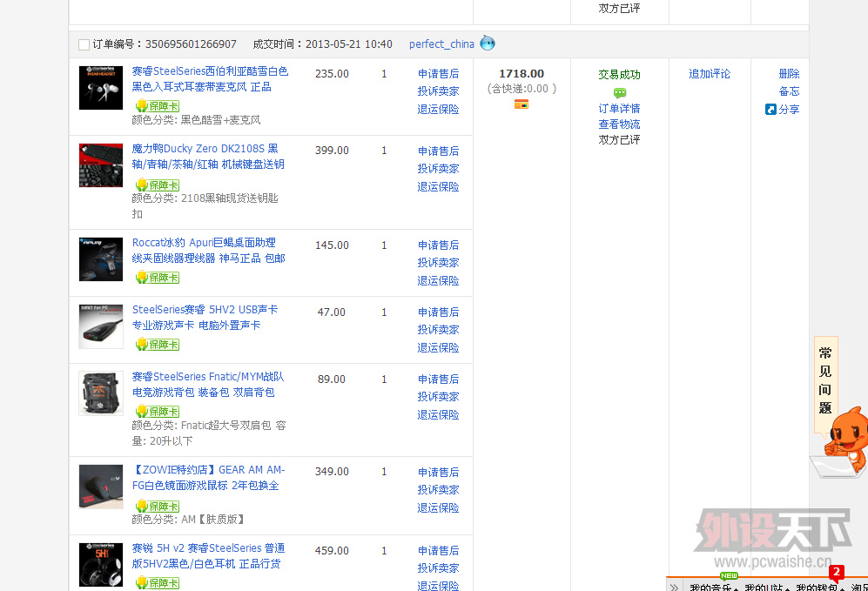The width and height of the screenshot is (868, 591).
Task: Open Wangwang chat icon beside perfect_china
Action: tap(488, 43)
